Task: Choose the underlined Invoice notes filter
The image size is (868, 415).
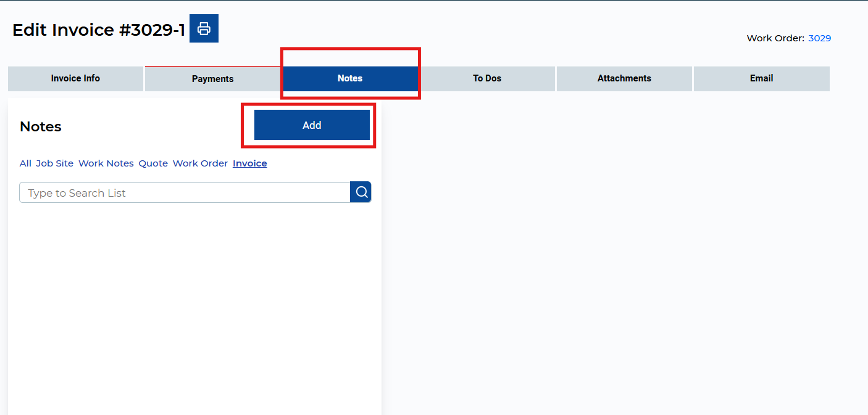Action: (250, 163)
